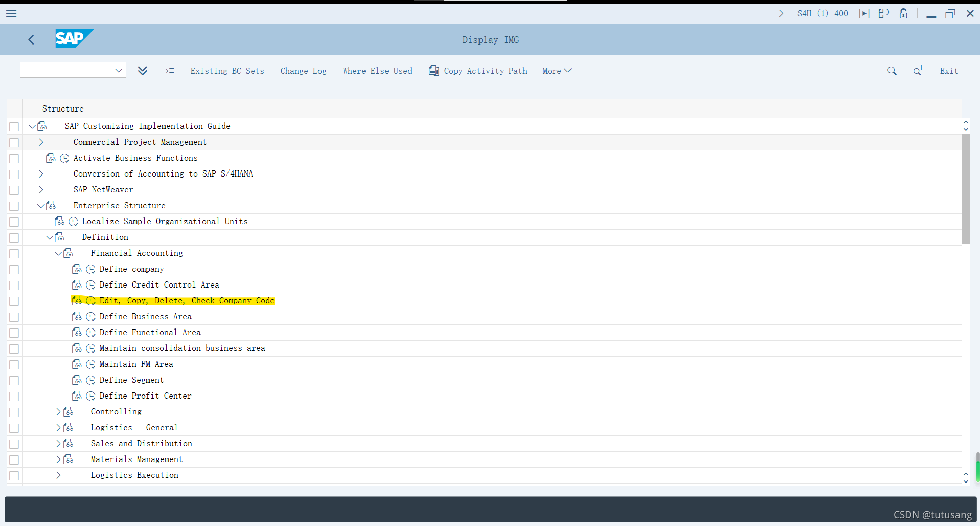Click the session flag icon in title bar
This screenshot has width=980, height=526.
pos(883,13)
